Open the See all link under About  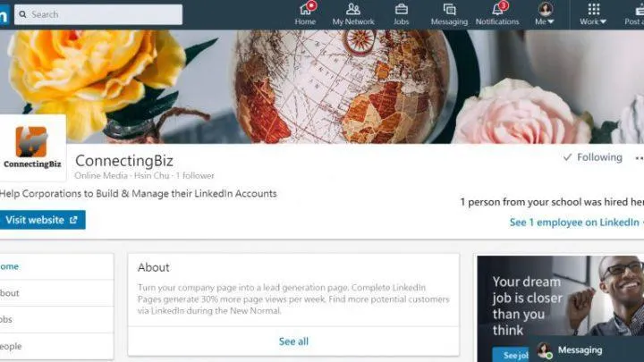[x=293, y=341]
